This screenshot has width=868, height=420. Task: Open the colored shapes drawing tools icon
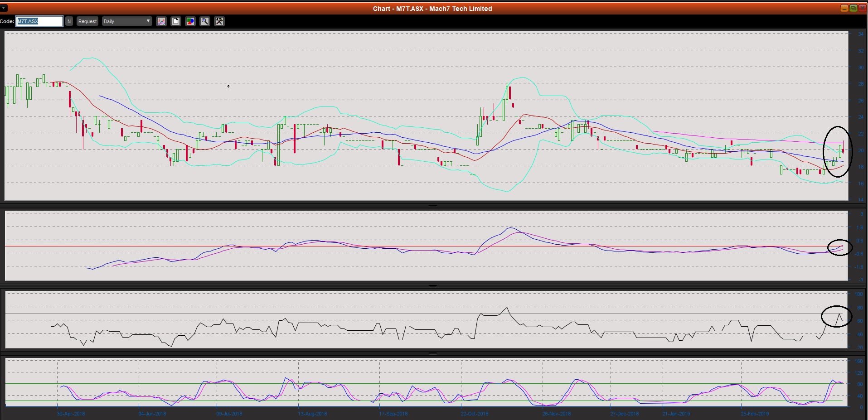click(x=190, y=21)
